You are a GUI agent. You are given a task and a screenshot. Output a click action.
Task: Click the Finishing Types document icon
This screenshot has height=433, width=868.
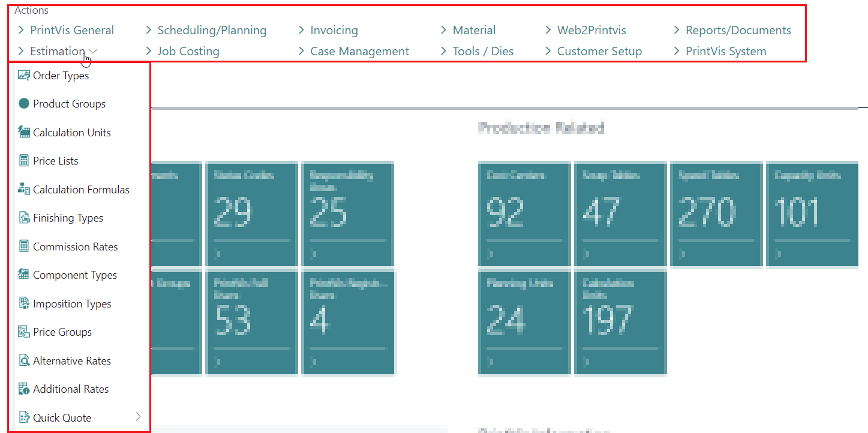pyautogui.click(x=24, y=217)
